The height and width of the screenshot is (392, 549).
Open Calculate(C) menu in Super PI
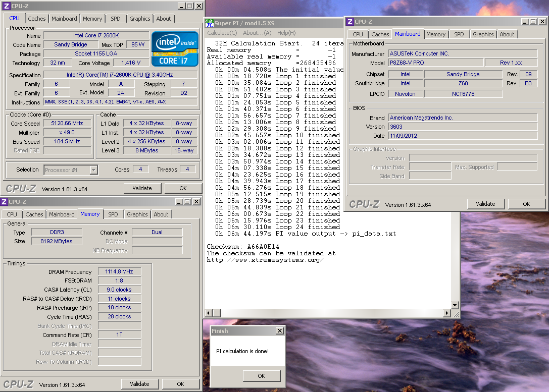tap(222, 32)
